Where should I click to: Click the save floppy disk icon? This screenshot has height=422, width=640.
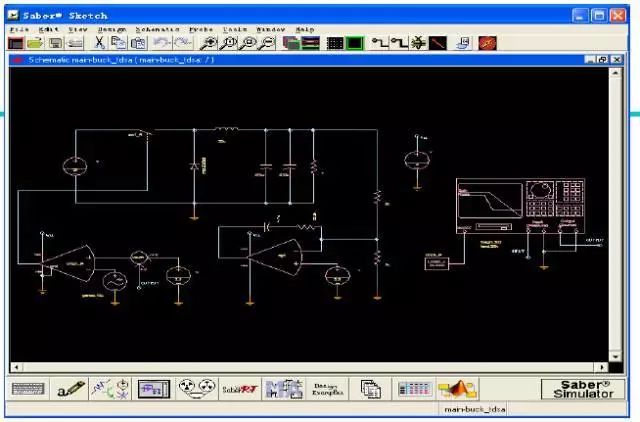(56, 43)
